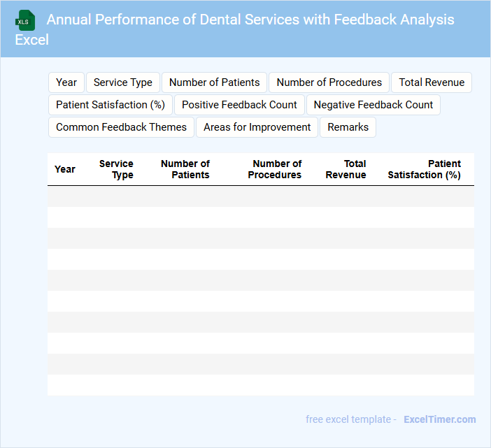Select the Remarks tag

pos(348,127)
